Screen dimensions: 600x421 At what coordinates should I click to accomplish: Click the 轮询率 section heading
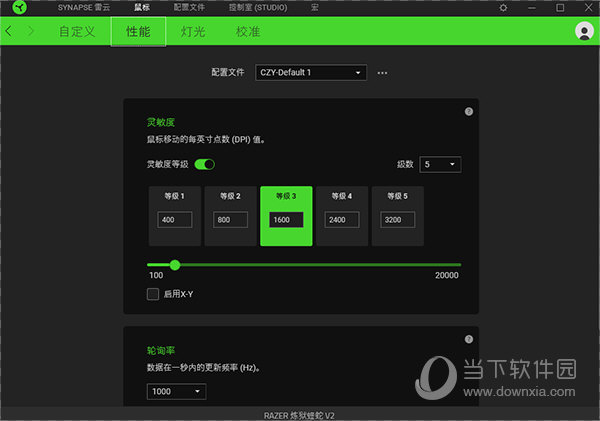click(161, 350)
